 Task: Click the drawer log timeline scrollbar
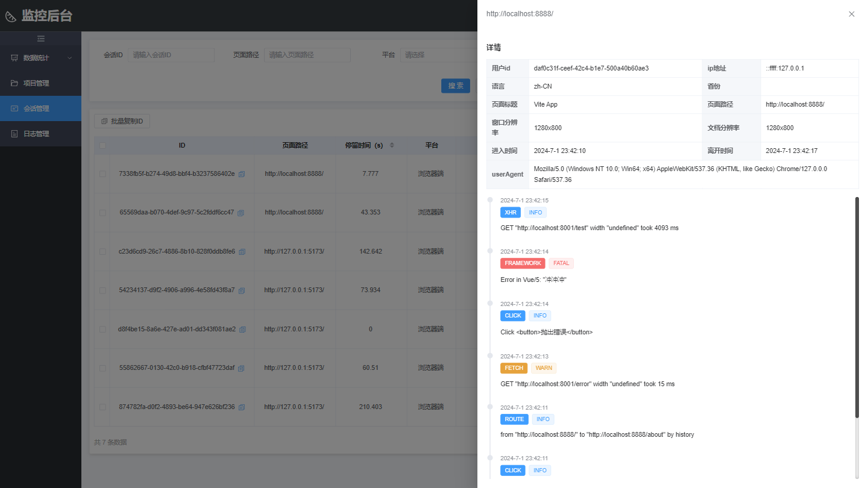click(x=857, y=307)
